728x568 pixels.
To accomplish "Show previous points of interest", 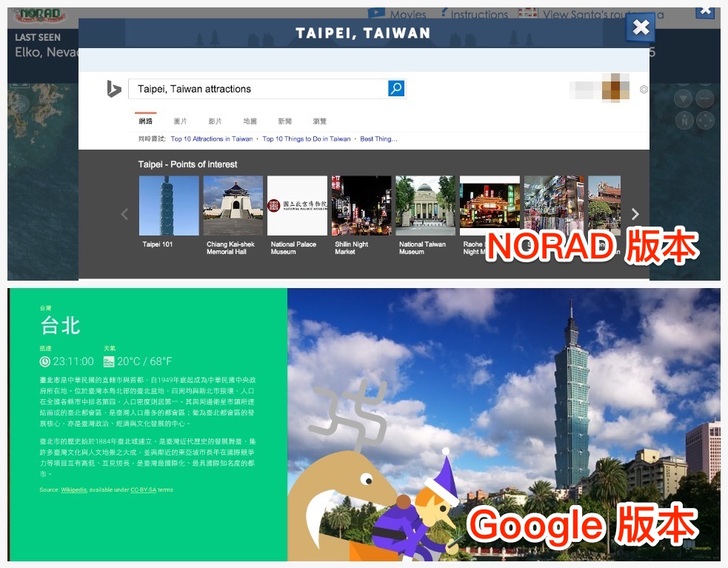I will (124, 214).
